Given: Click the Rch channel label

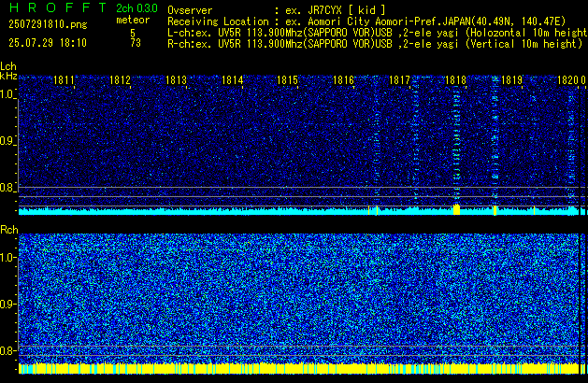Looking at the screenshot, I should pyautogui.click(x=9, y=230).
